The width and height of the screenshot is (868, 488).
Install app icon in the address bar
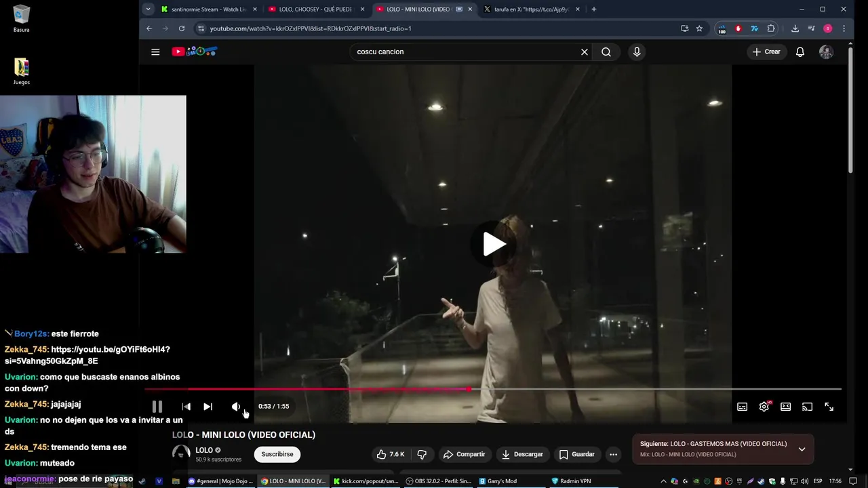coord(684,28)
